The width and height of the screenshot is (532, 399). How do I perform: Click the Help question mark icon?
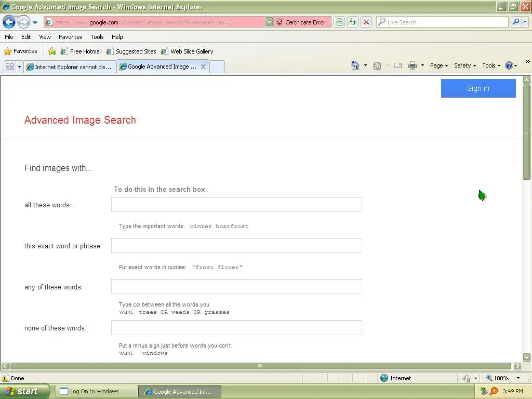(509, 65)
